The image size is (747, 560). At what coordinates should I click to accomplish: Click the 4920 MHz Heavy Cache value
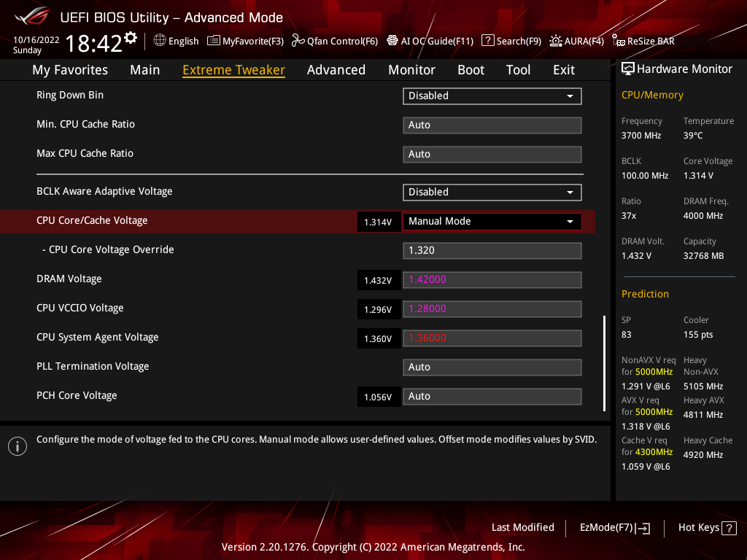tap(703, 455)
